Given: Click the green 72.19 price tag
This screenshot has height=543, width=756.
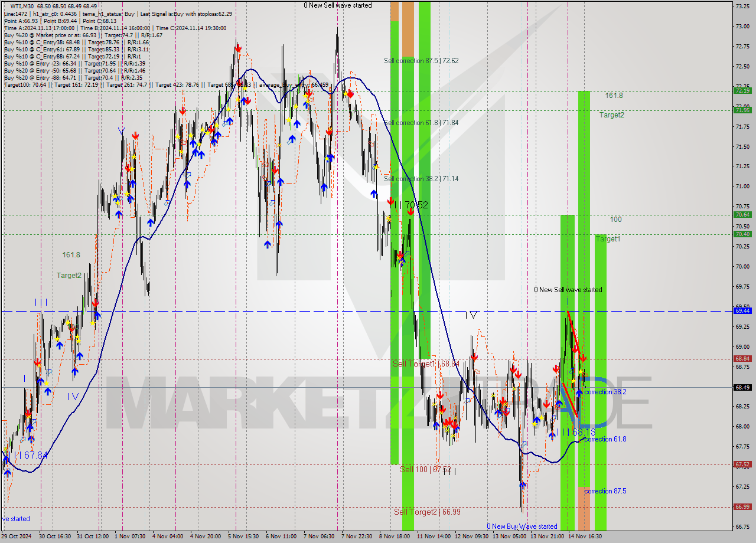Looking at the screenshot, I should 742,90.
